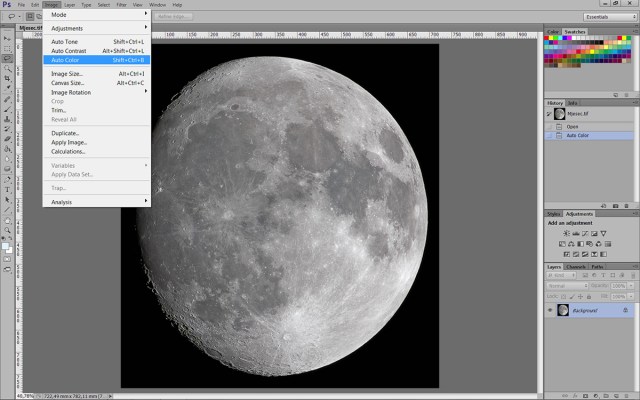
Task: Toggle history brush source for Mjesec.tif snapshot
Action: pyautogui.click(x=549, y=114)
